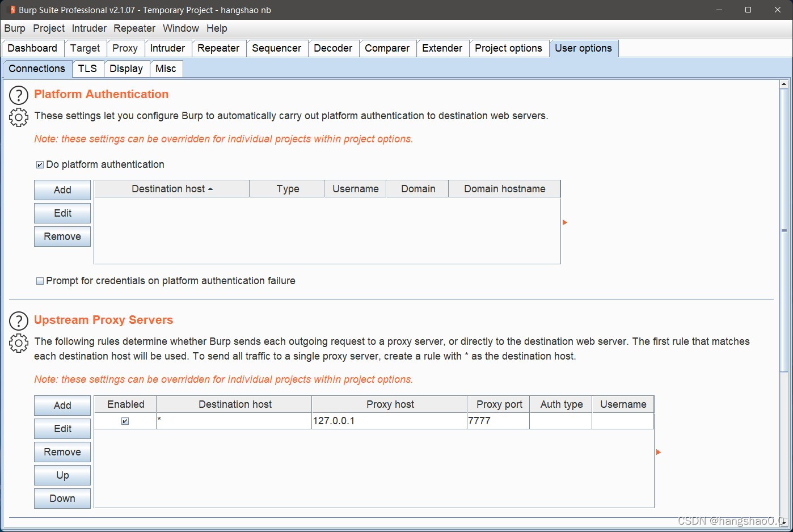Click Add in Upstream Proxy Servers section
This screenshot has width=793, height=532.
pos(62,406)
